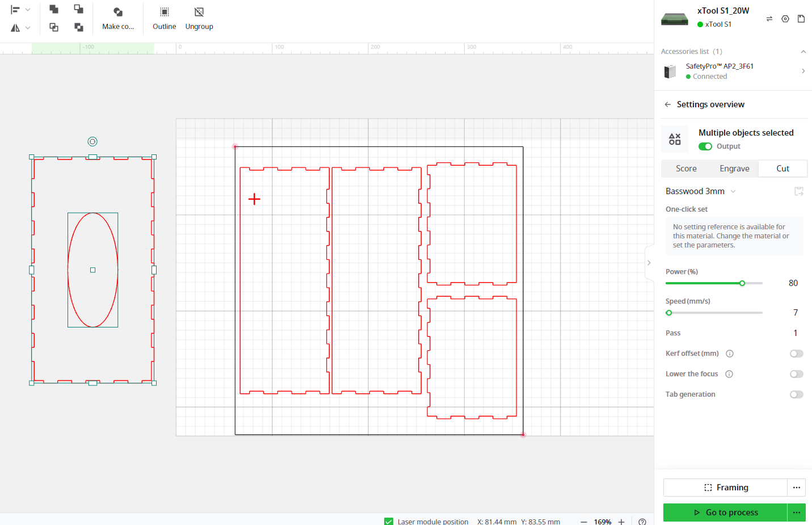Open the align options dropdown arrow
Viewport: 812px width, 525px height.
[28, 10]
